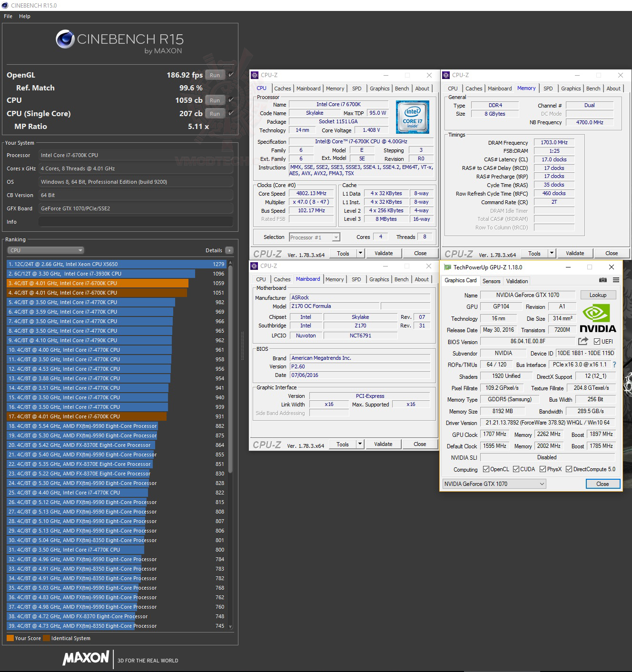Toggle the OpenCL checkbox
Screen dimensions: 632x672
[x=486, y=469]
